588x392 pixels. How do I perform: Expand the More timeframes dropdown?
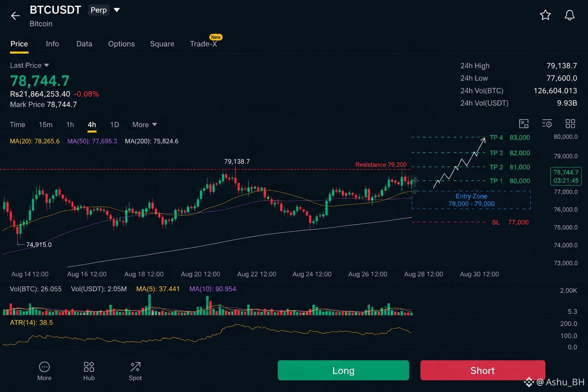(x=145, y=124)
